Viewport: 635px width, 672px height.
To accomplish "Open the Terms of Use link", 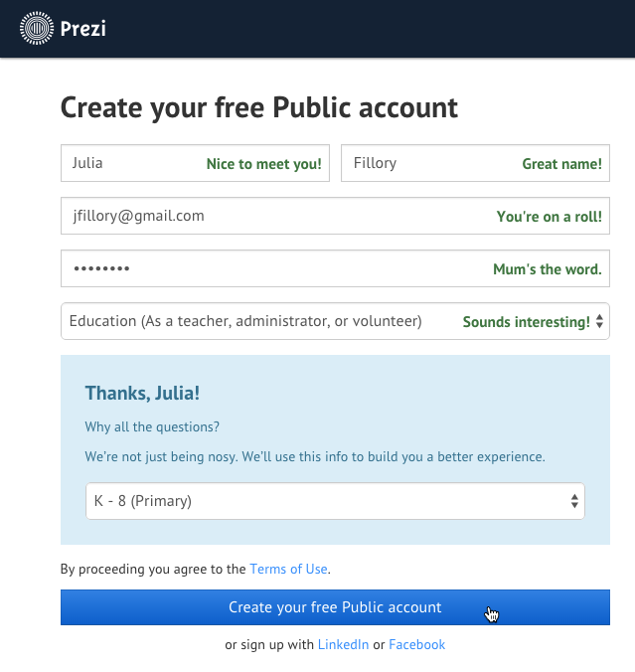I will 288,570.
